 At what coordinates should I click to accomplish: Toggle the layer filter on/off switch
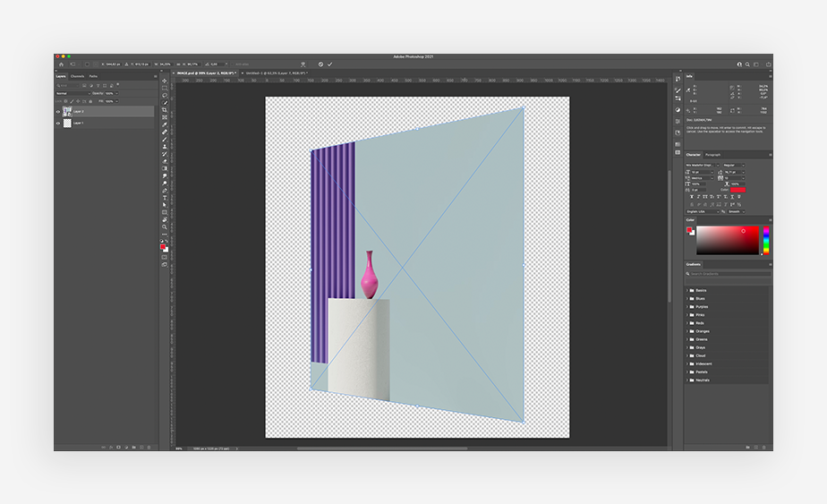coord(118,84)
